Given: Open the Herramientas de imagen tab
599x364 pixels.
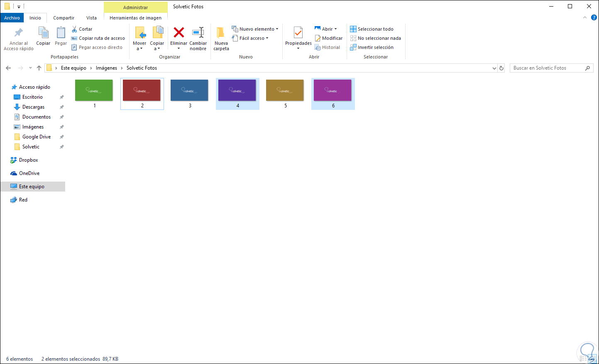Looking at the screenshot, I should point(135,18).
